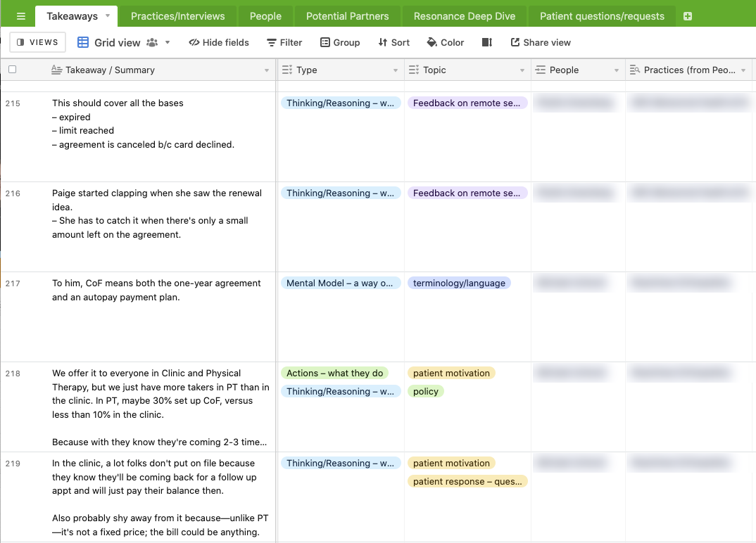Click the Type column multi-select icon

[287, 70]
